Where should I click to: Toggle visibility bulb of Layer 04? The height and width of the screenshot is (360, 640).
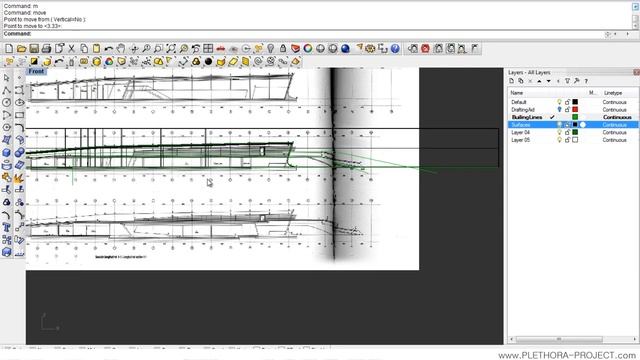click(x=560, y=132)
